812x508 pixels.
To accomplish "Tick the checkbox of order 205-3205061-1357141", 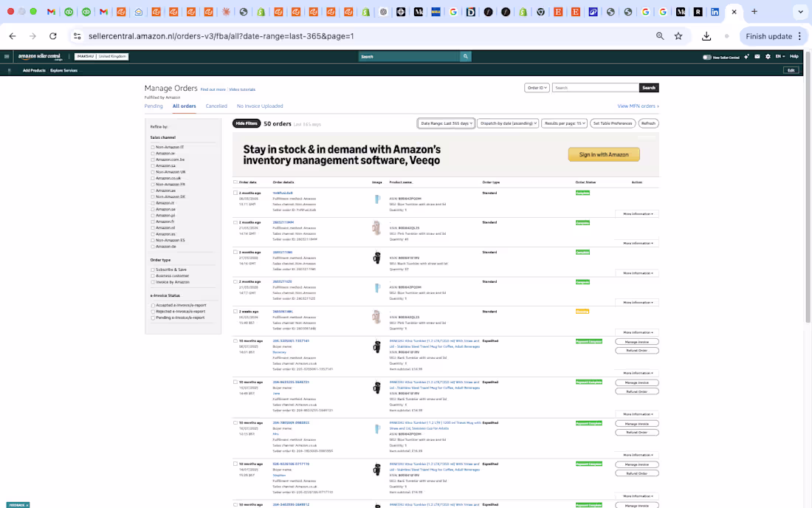I will (235, 341).
